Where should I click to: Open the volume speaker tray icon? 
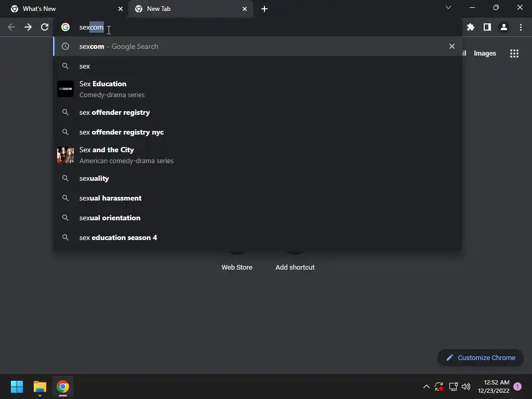(466, 387)
